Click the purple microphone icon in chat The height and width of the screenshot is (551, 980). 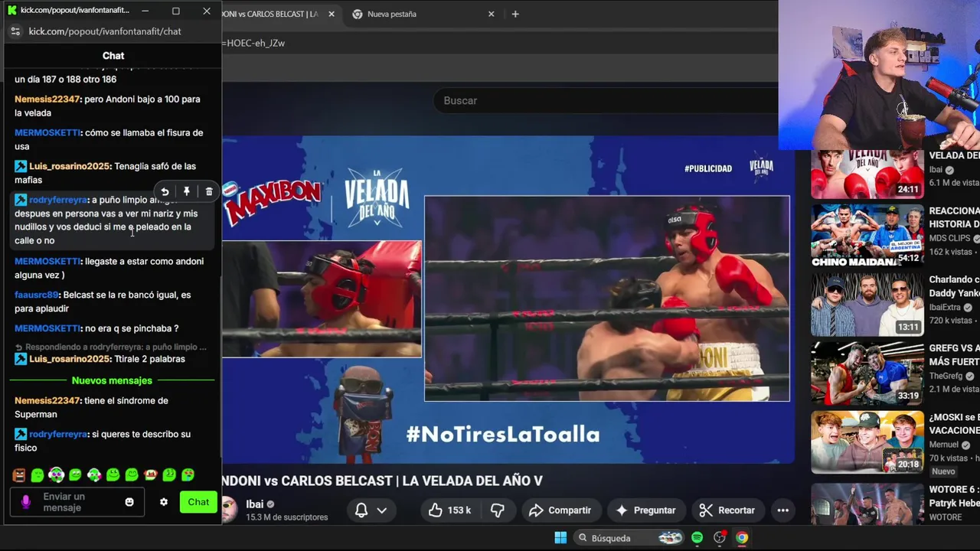26,502
